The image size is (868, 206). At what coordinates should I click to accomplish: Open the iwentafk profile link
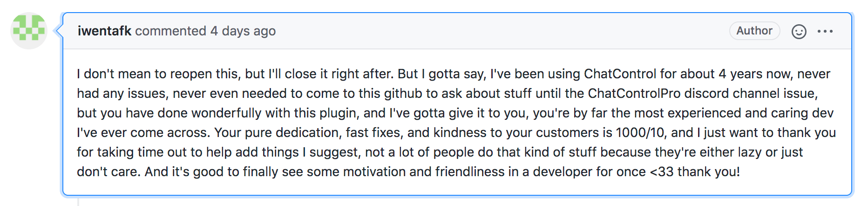coord(104,31)
